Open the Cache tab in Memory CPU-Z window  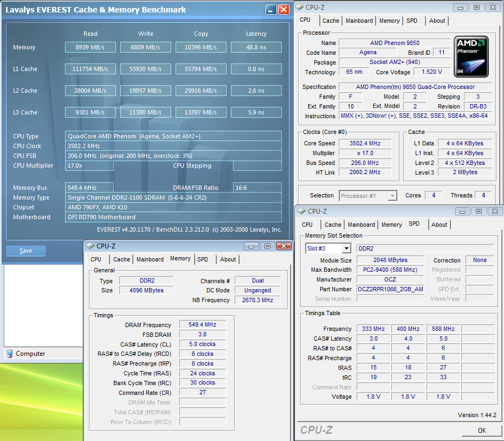tap(121, 259)
